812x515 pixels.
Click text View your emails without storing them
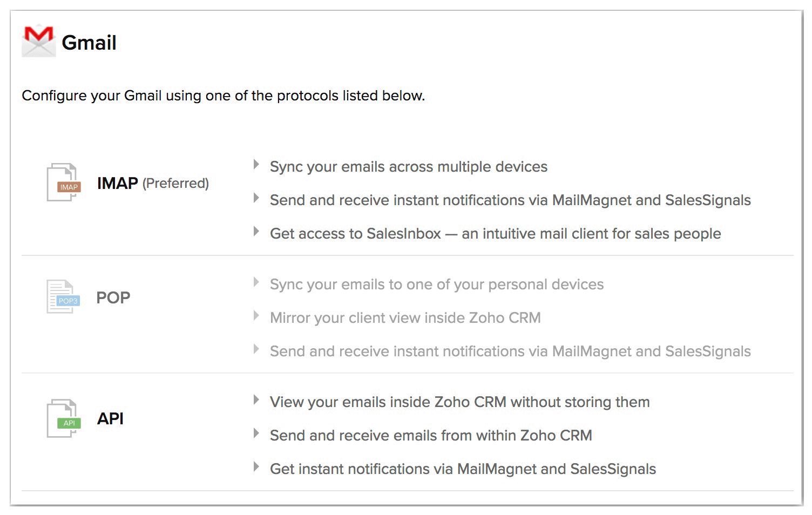pos(459,402)
